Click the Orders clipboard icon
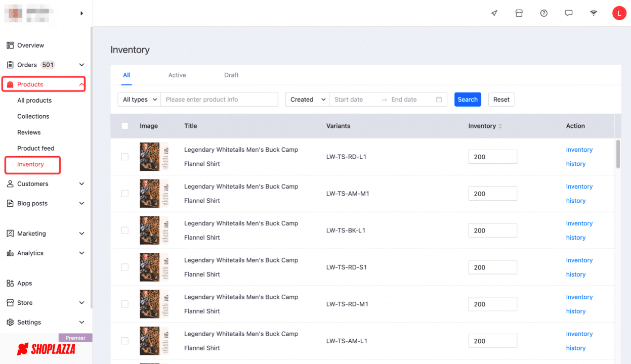631x364 pixels. click(10, 65)
